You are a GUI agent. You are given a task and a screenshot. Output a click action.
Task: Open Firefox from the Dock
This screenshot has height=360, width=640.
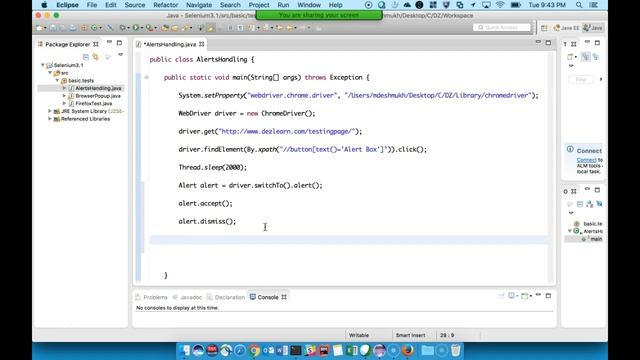(x=407, y=350)
